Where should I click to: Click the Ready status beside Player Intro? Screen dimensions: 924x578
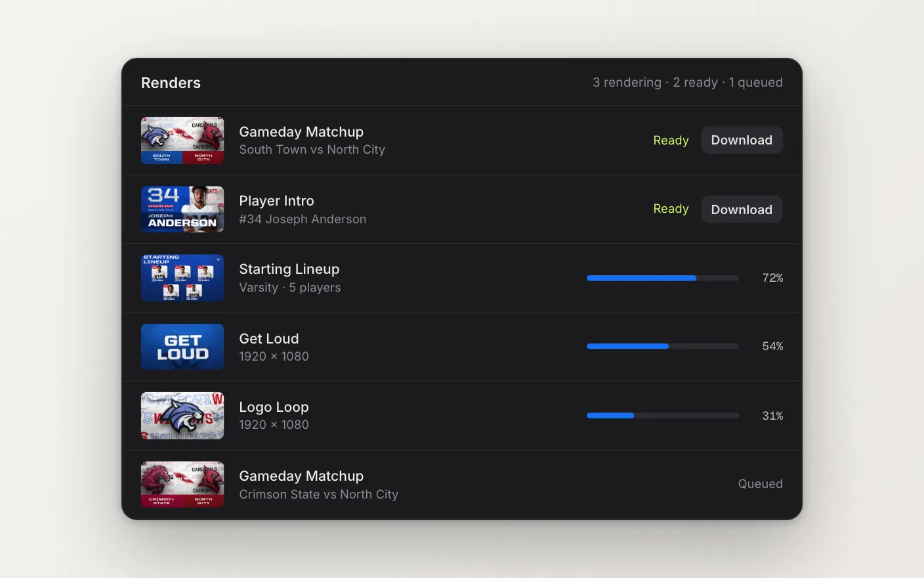(x=671, y=209)
